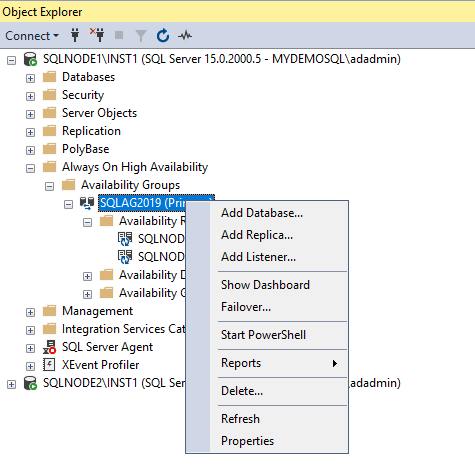Expand the PolyBase folder
Image resolution: width=475 pixels, height=465 pixels.
tap(30, 150)
